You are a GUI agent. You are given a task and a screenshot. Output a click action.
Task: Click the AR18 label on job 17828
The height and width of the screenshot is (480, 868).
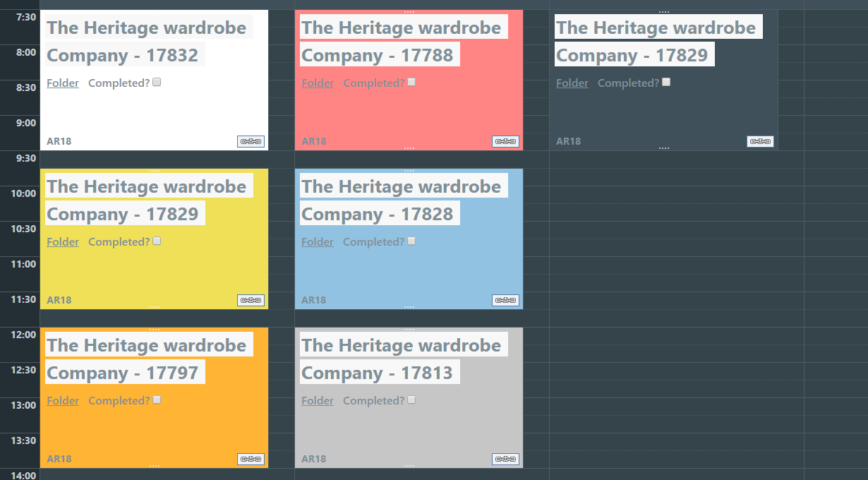[x=314, y=300]
